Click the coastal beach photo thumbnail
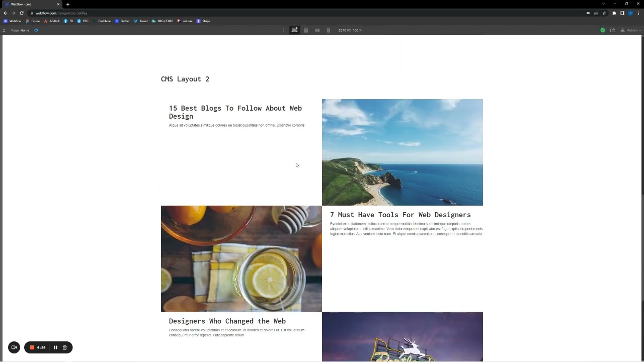The image size is (644, 362). click(x=403, y=152)
